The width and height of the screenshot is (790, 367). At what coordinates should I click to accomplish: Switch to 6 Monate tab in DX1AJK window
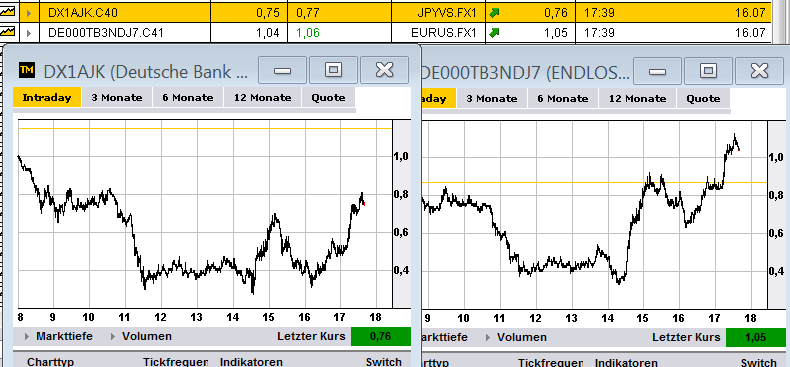coord(188,97)
